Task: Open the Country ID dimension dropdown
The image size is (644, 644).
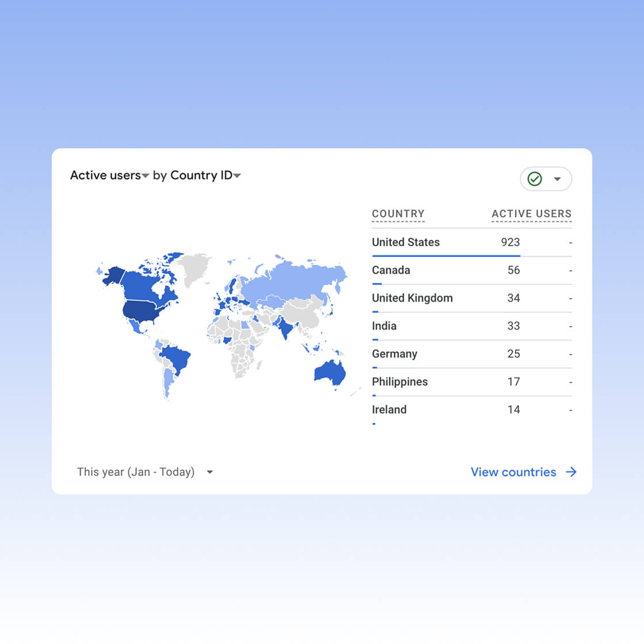Action: click(205, 175)
